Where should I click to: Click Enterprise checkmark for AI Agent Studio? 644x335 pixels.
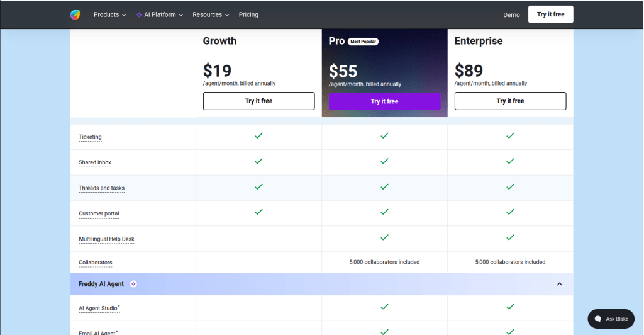(x=510, y=307)
